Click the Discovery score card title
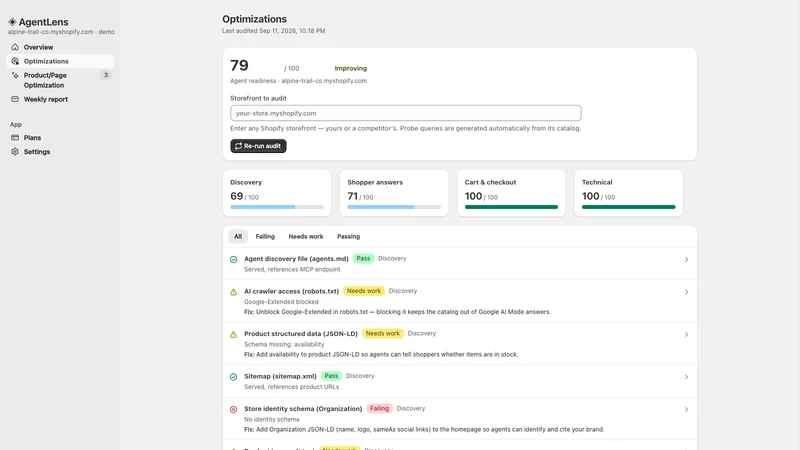This screenshot has width=800, height=450. point(246,182)
